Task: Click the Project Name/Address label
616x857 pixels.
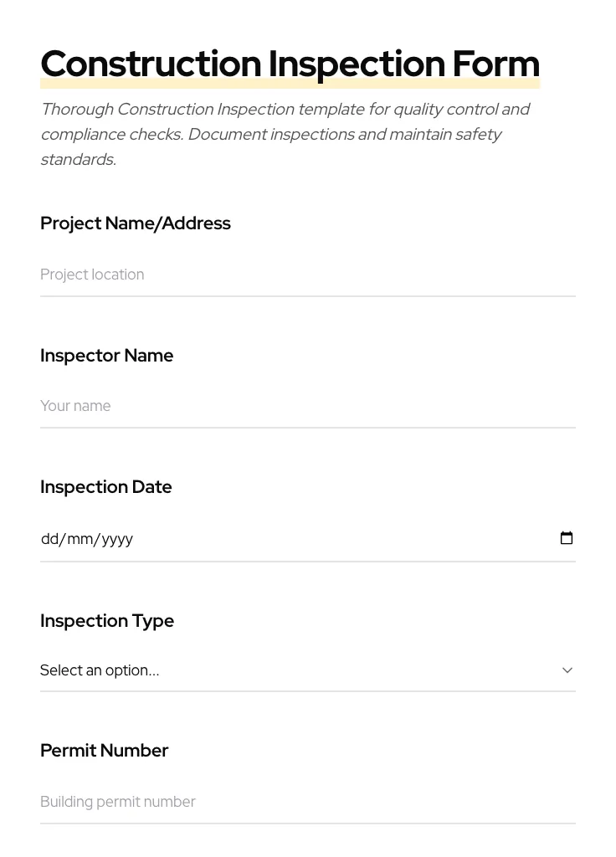Action: click(136, 223)
